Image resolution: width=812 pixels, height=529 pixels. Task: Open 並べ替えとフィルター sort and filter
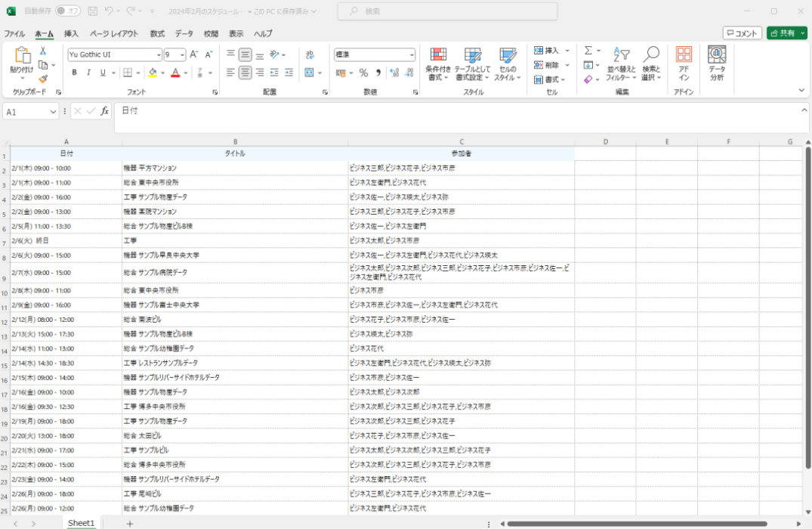pos(621,63)
